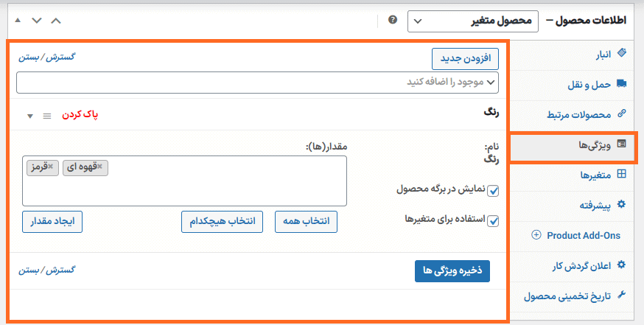Click the تاریخ تخمینی محصول wrench icon
Viewport: 644px width, 325px height.
point(622,295)
